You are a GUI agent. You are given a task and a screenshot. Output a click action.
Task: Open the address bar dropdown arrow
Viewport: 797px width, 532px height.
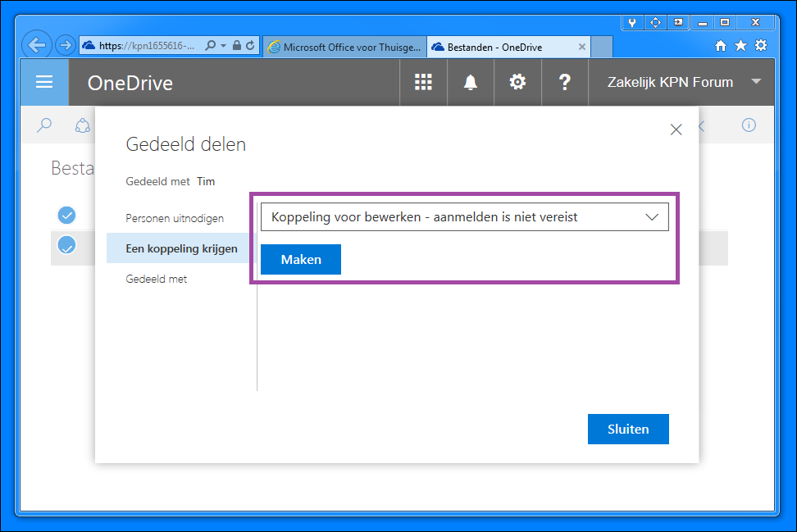[x=223, y=46]
